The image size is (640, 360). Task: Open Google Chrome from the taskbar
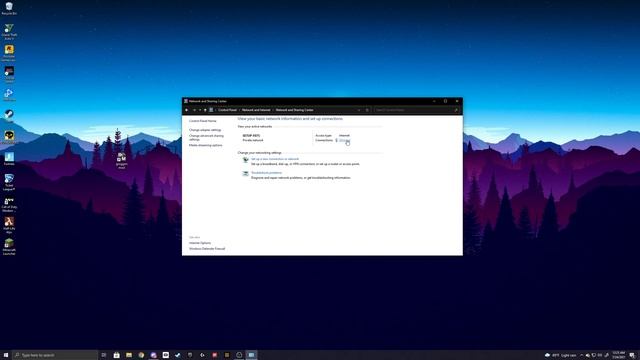tap(141, 355)
